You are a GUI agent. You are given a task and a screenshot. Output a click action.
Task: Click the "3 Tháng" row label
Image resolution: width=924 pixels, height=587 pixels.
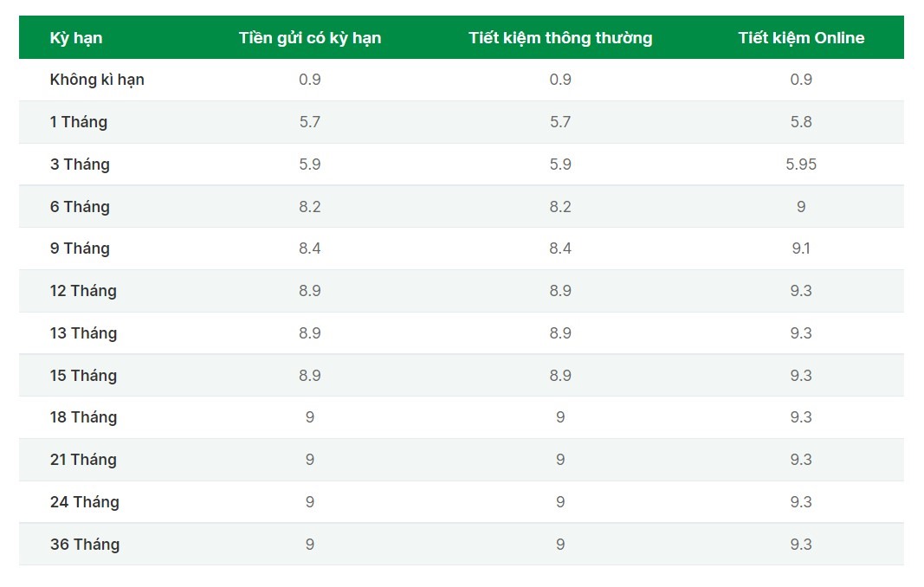(80, 164)
